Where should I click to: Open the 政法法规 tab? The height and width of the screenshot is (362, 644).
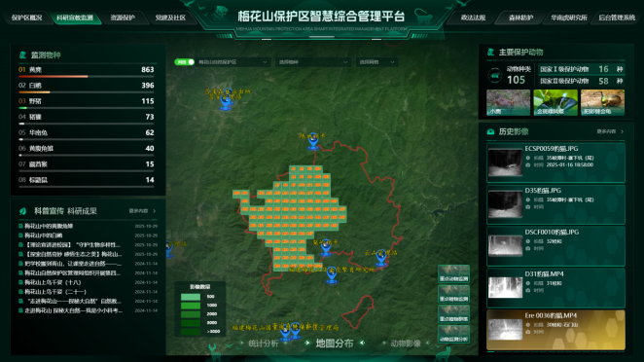473,18
